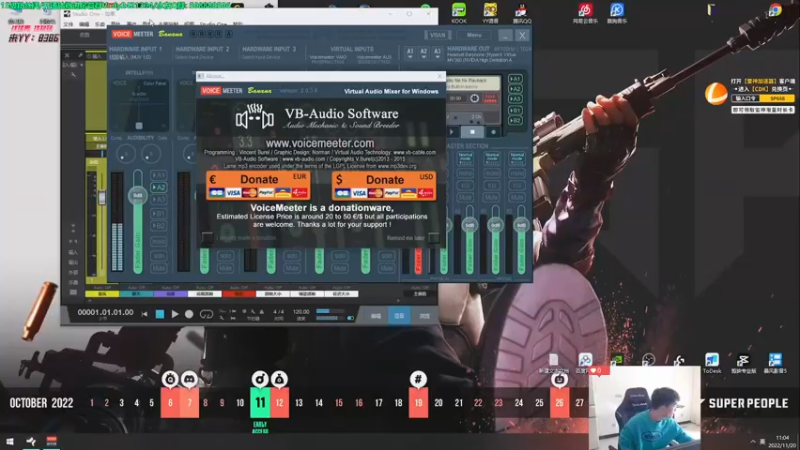Solo the Hardware Input 2 strip
The height and width of the screenshot is (450, 800).
pyautogui.click(x=225, y=256)
